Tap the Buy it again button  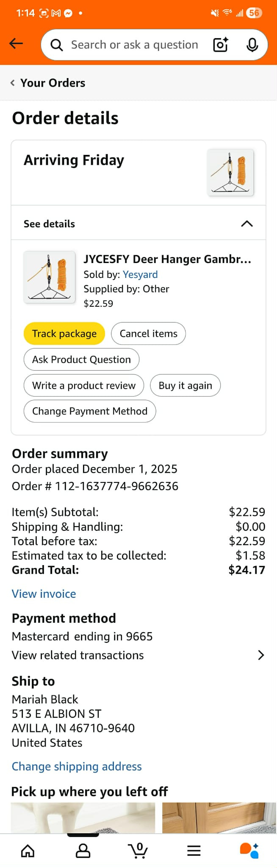(x=185, y=385)
